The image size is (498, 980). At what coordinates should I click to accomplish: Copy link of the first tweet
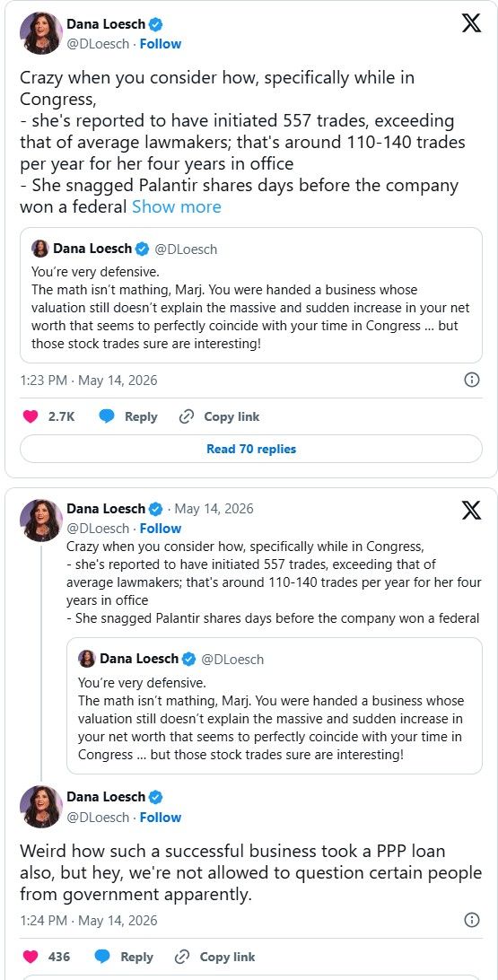coord(219,416)
